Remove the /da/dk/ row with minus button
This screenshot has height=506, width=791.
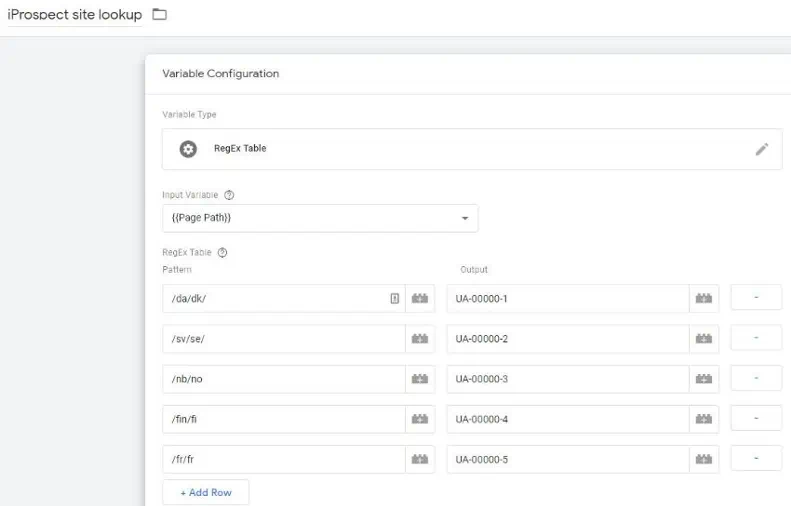click(756, 298)
